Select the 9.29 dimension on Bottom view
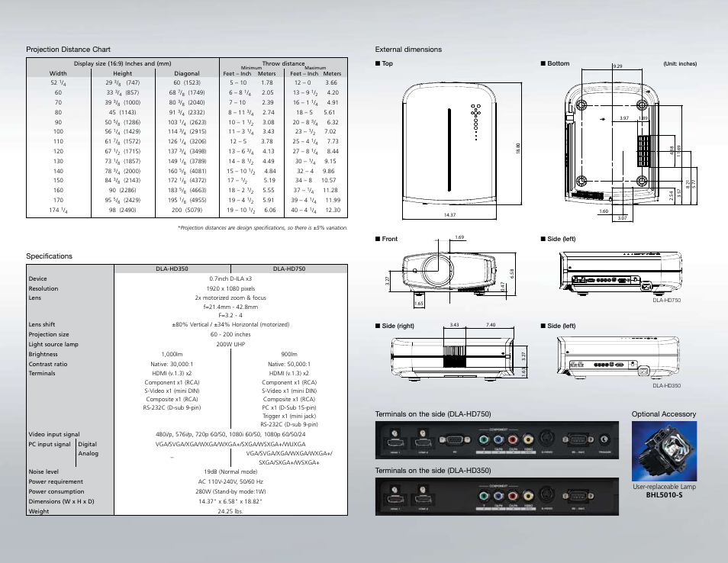 617,66
